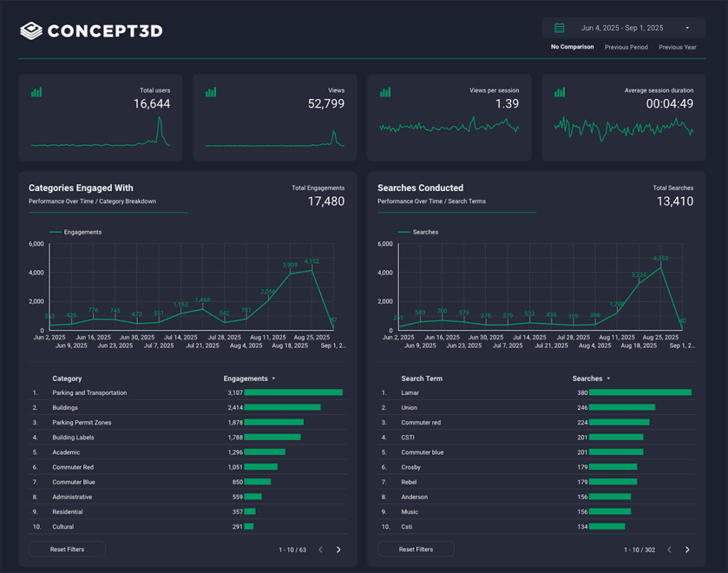Select the Commuter Red category row
The image size is (728, 573).
[188, 467]
